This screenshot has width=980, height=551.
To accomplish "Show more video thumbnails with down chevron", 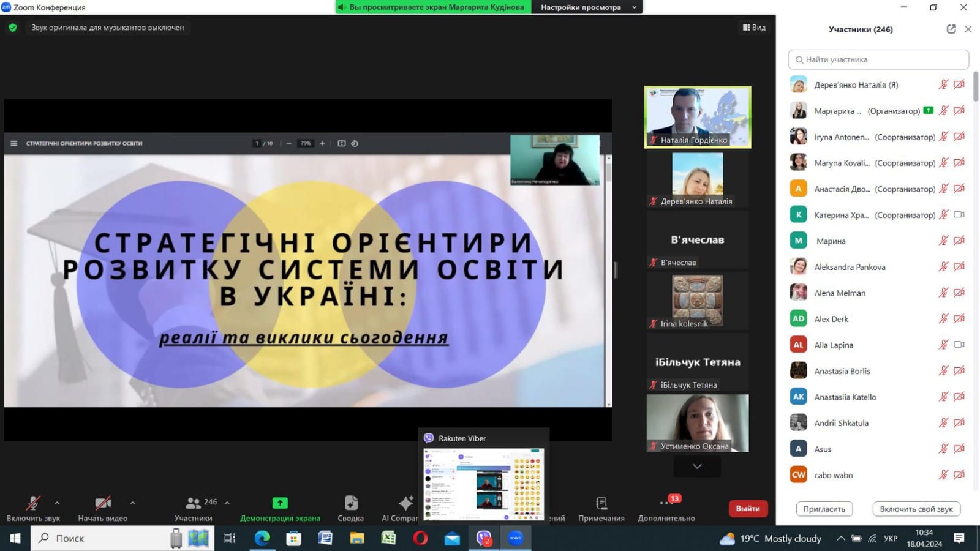I will 697,467.
